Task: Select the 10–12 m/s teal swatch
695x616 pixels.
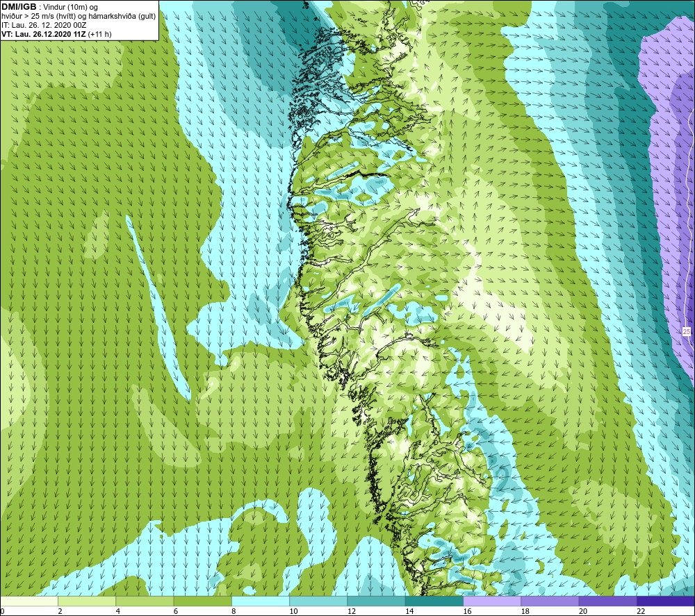Action: pos(318,601)
